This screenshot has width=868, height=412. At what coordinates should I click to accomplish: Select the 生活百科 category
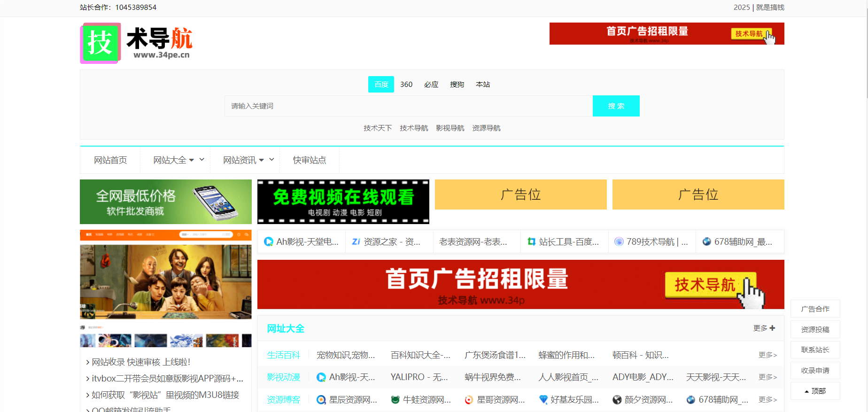283,355
